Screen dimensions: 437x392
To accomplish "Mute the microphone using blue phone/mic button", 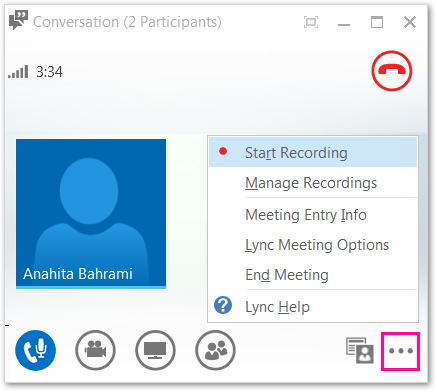I will coord(35,350).
